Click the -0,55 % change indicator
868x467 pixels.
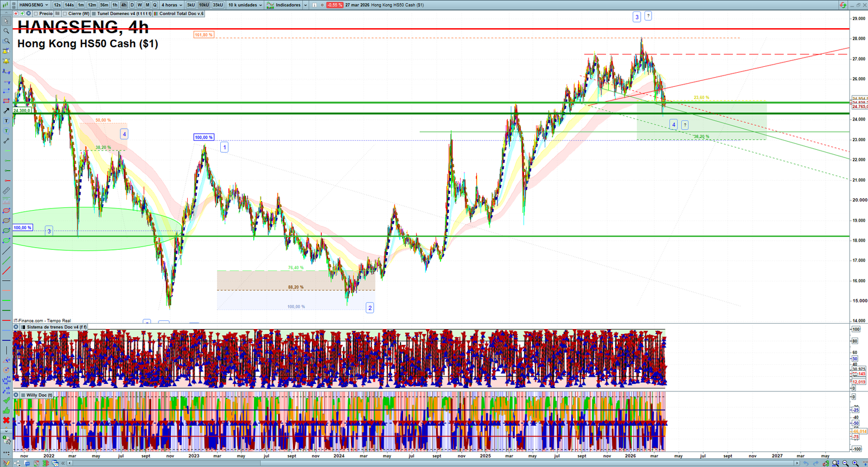pyautogui.click(x=335, y=5)
